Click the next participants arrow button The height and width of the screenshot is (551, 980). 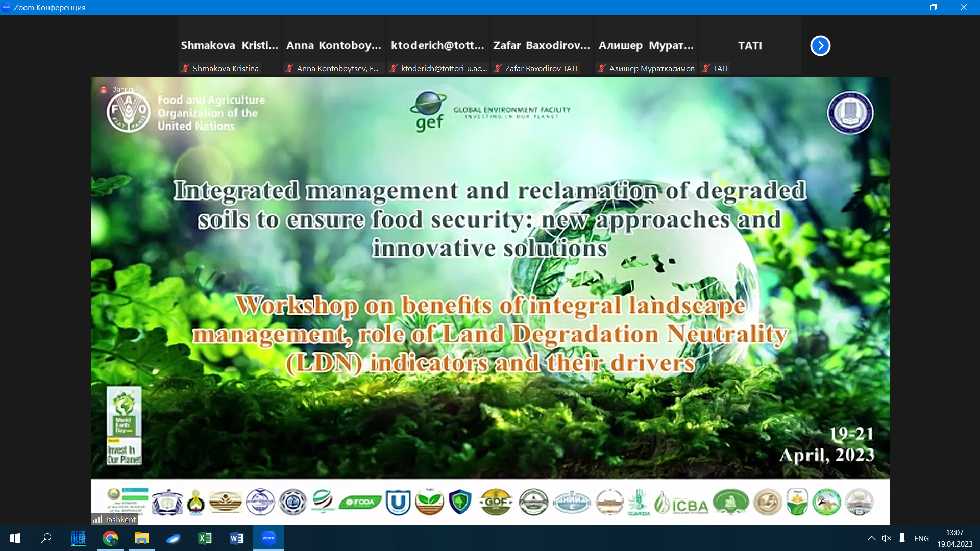click(x=820, y=45)
